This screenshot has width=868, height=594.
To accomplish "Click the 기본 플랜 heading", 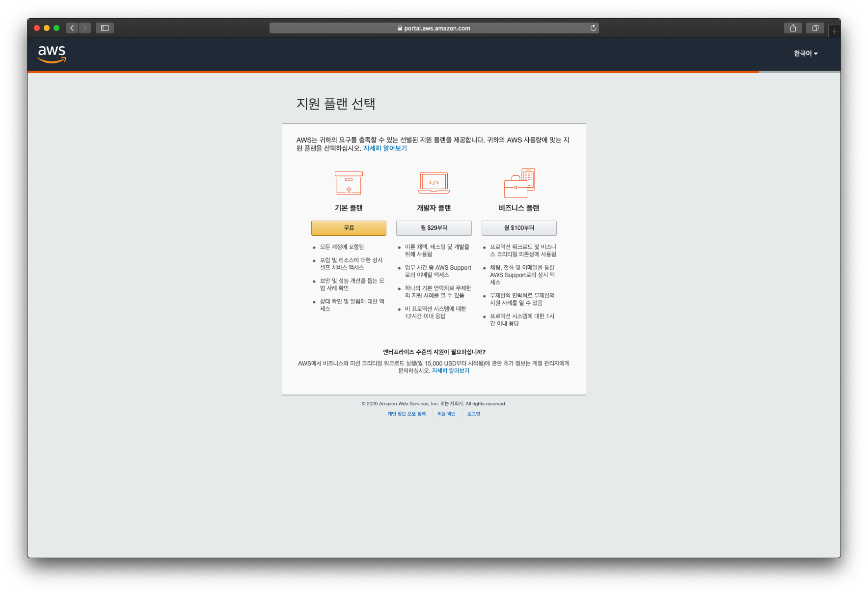I will (349, 208).
